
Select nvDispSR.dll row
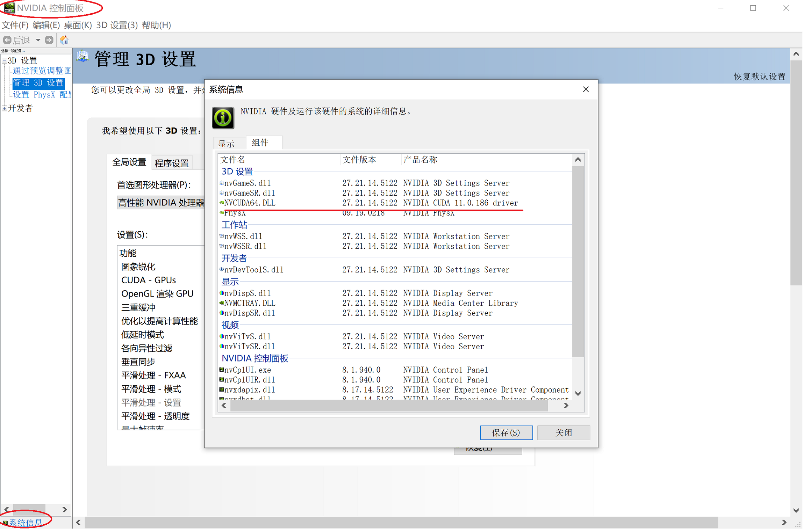tap(395, 313)
